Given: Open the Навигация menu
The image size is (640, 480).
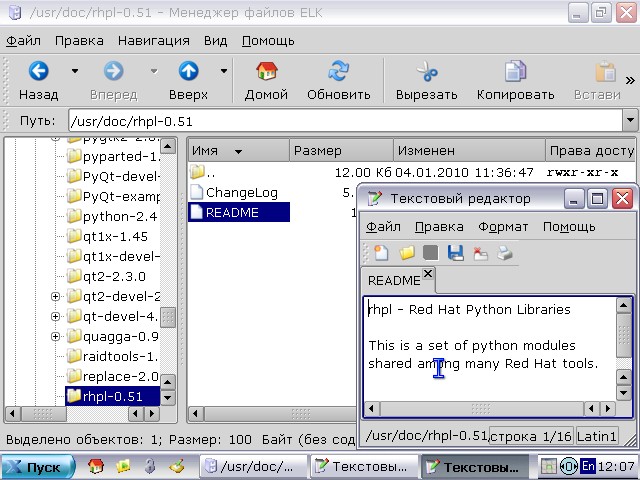Looking at the screenshot, I should click(154, 41).
